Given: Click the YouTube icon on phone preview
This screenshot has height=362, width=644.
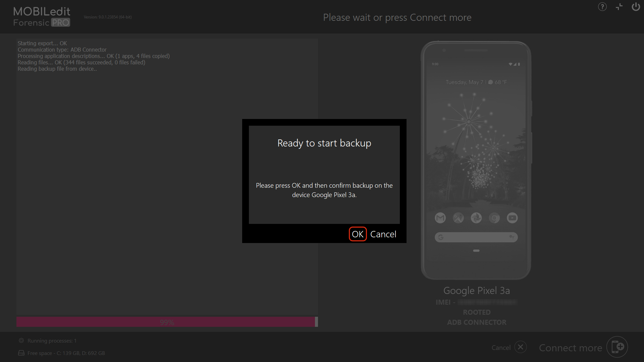Looking at the screenshot, I should (512, 218).
